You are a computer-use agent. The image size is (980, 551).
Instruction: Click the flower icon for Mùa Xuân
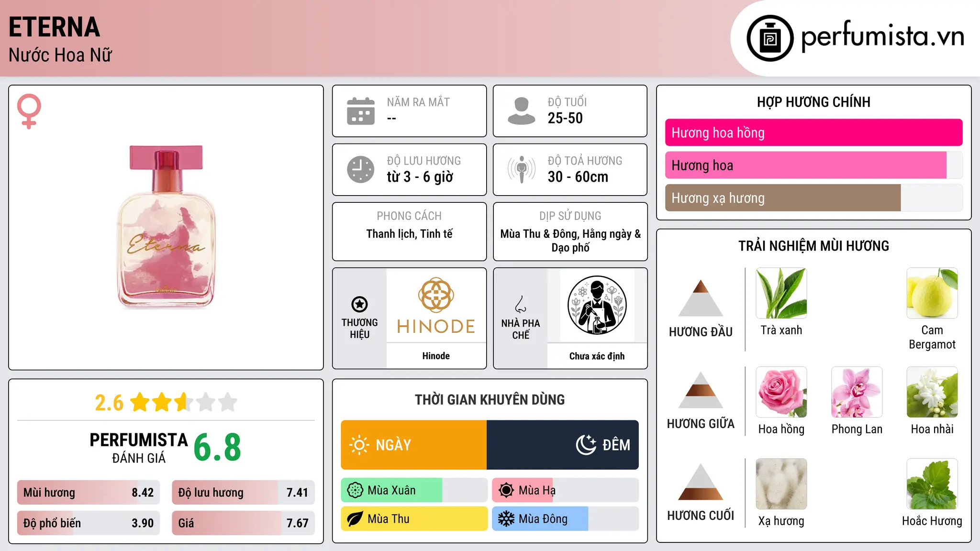coord(355,490)
